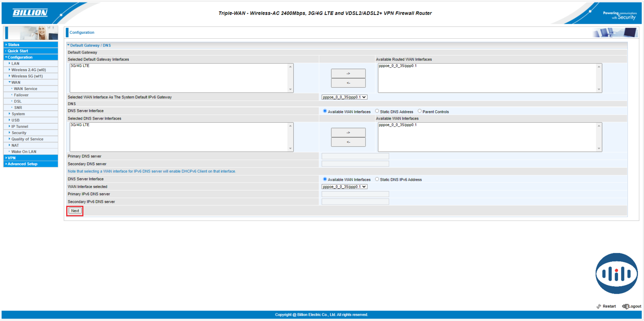
Task: Expand the Security menu in the sidebar
Action: (19, 133)
